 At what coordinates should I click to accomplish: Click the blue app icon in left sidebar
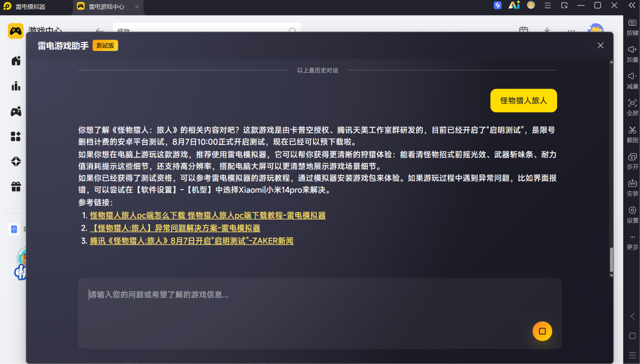(14, 229)
